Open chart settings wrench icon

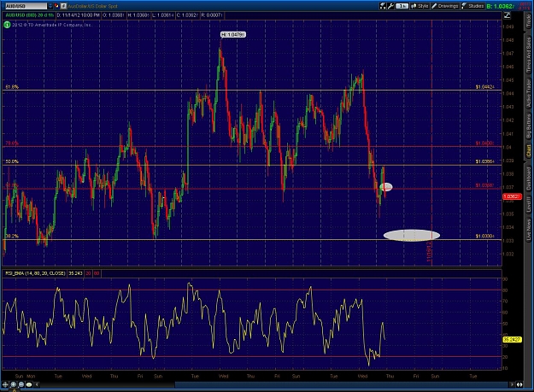[390, 6]
